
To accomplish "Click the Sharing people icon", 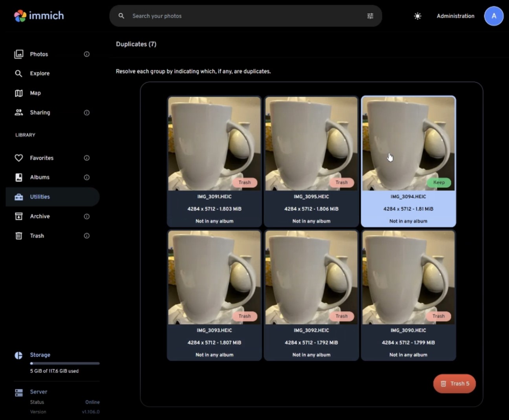I will pos(18,112).
